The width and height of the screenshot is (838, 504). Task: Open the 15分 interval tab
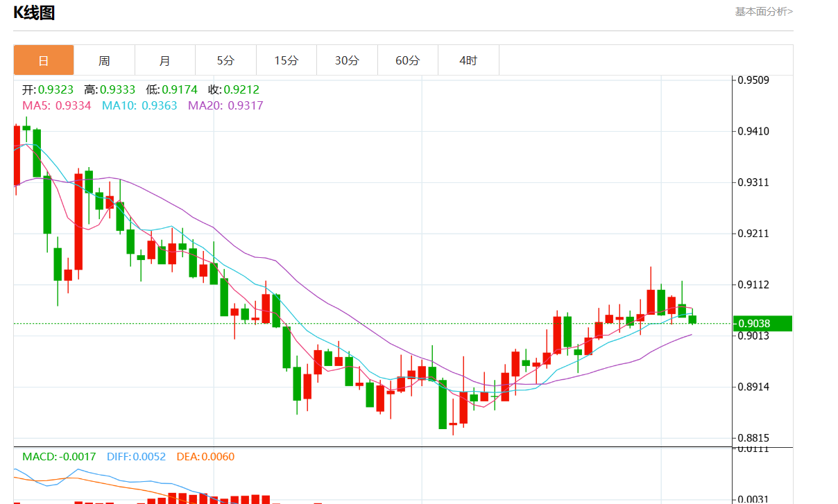pos(287,60)
